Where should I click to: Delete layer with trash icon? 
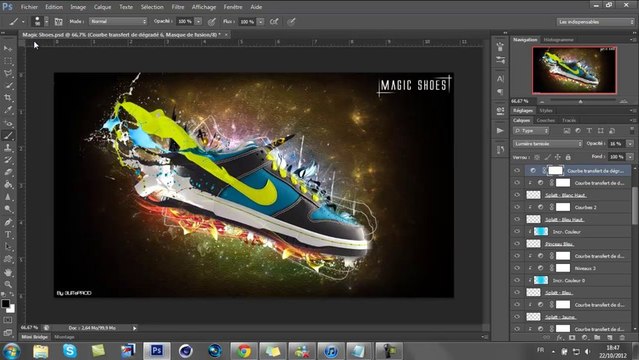622,338
